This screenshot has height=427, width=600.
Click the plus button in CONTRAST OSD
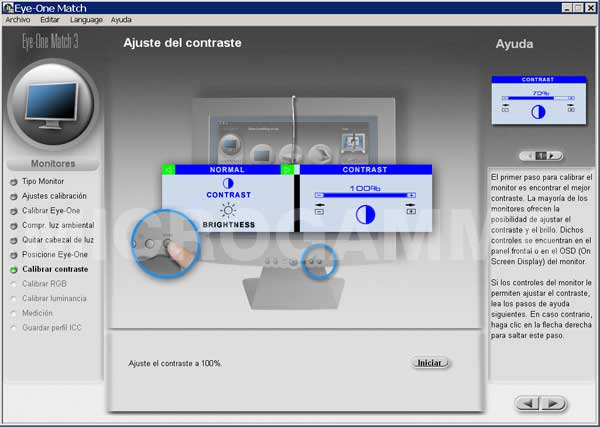[411, 211]
